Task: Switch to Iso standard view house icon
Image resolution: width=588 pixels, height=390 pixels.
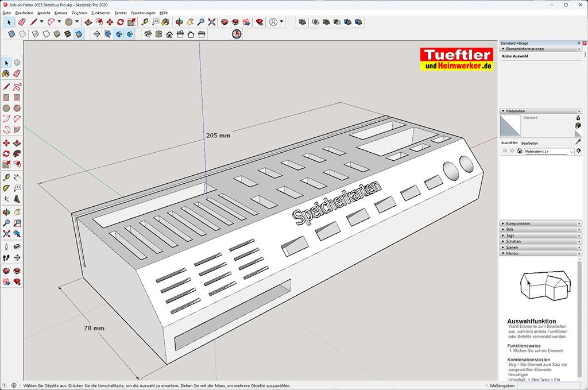Action: coord(148,34)
